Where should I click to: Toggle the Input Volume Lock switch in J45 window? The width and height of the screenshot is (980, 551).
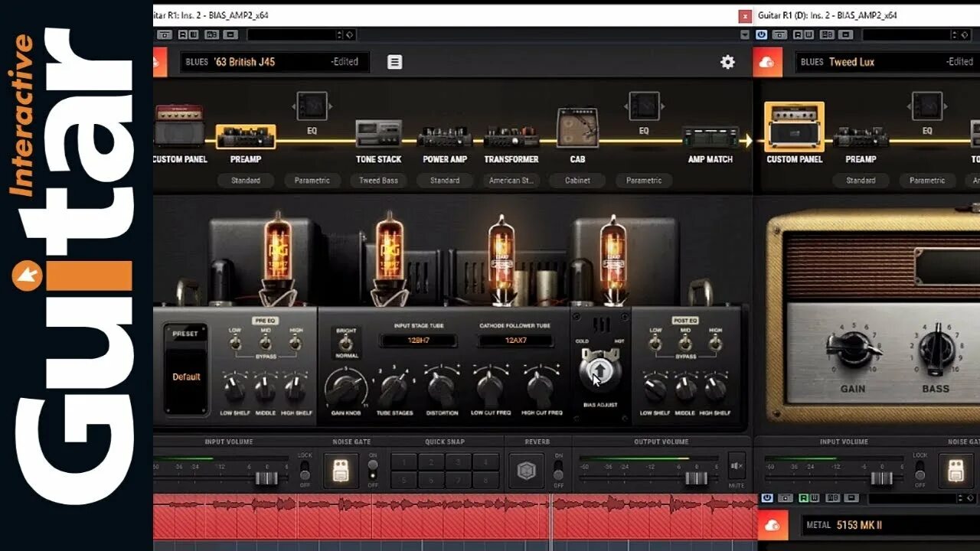[305, 470]
